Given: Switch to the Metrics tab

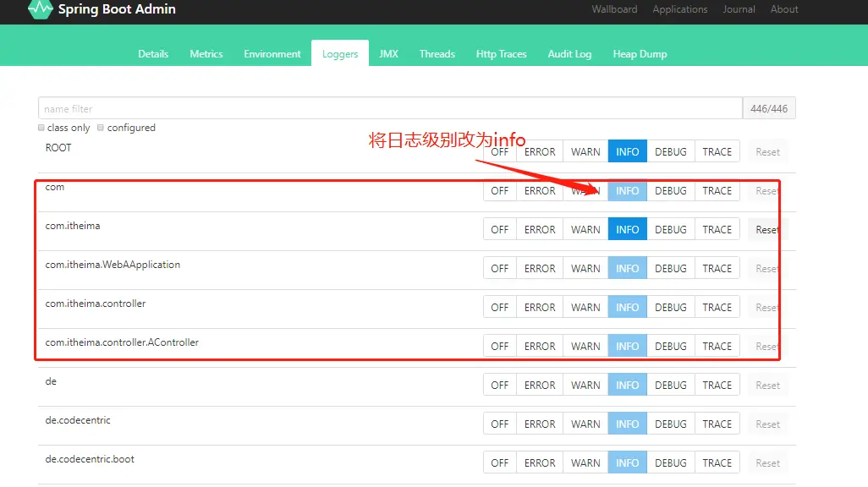Looking at the screenshot, I should coord(206,53).
